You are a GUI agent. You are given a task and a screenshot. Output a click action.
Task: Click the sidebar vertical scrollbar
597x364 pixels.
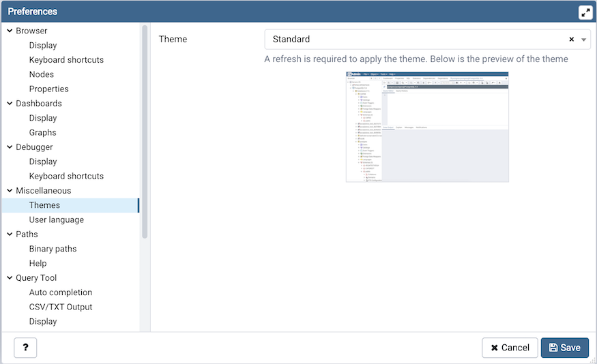pyautogui.click(x=145, y=130)
